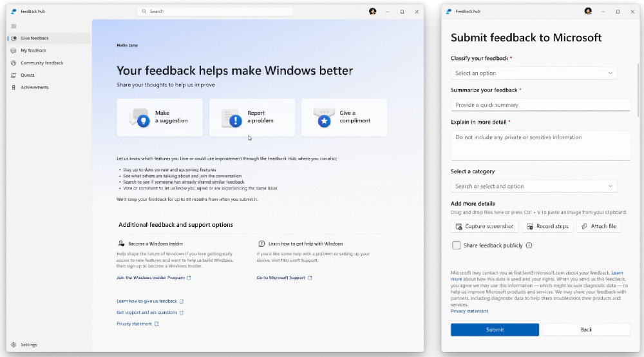
Task: Click the Attach file button
Action: [599, 226]
